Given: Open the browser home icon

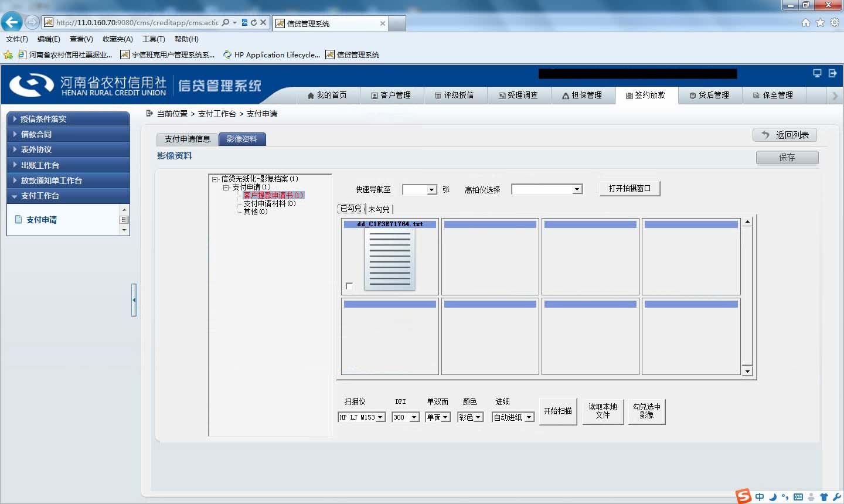Looking at the screenshot, I should (x=806, y=23).
